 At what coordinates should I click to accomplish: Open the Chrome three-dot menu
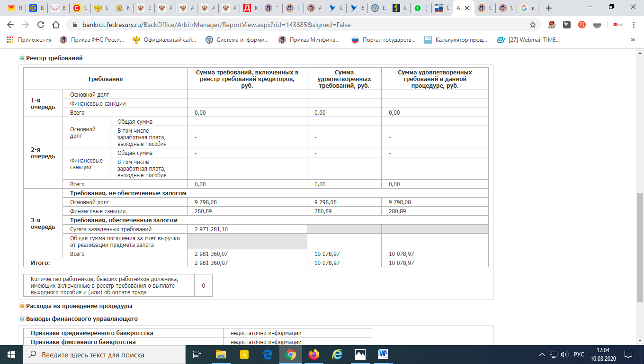pyautogui.click(x=633, y=25)
